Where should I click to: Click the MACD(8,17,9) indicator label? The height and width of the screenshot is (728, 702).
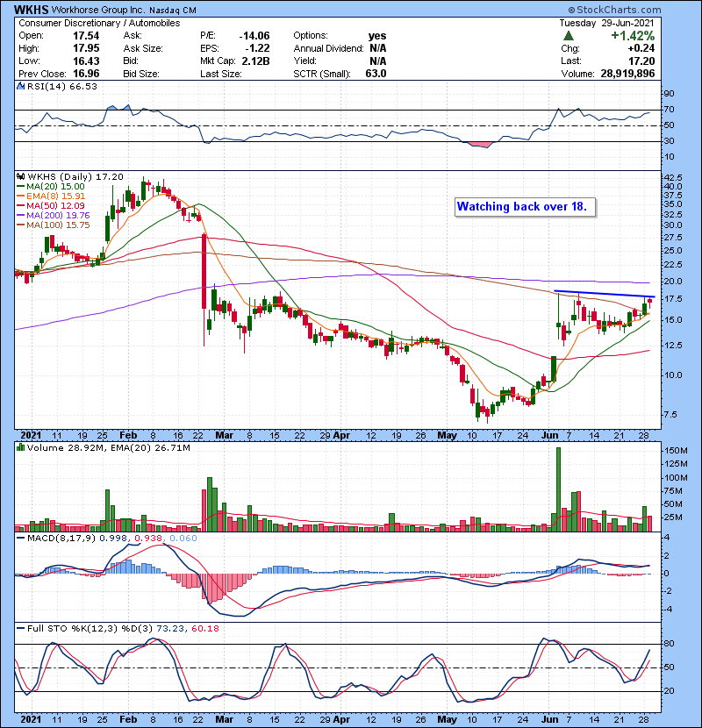[61, 539]
